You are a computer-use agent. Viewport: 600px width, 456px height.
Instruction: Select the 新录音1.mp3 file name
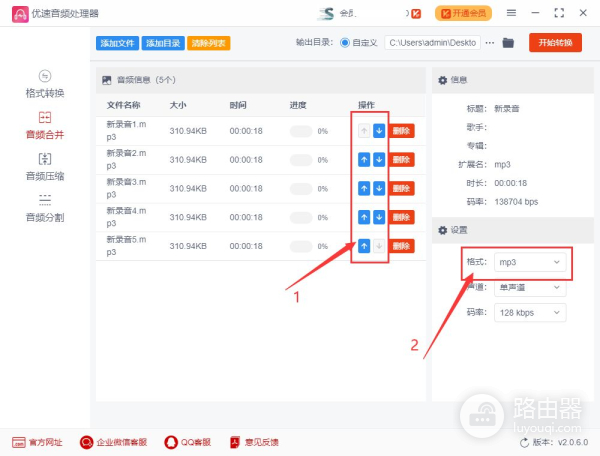(x=126, y=130)
